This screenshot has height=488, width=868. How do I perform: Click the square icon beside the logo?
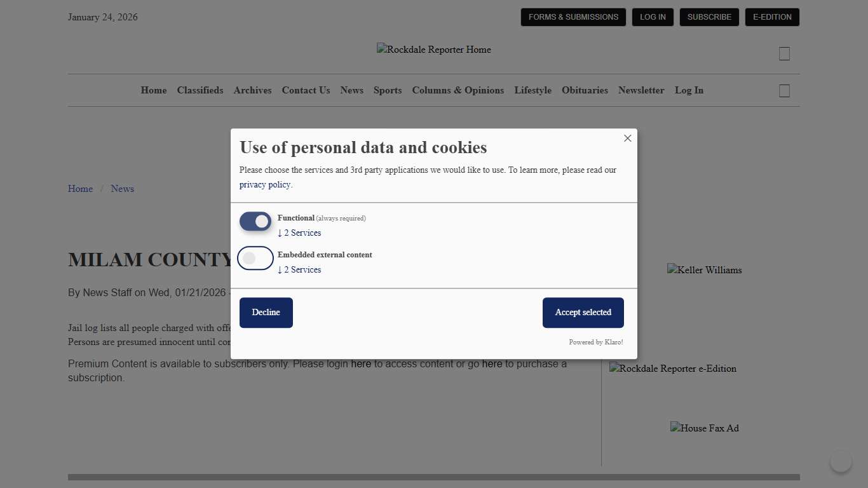click(x=784, y=54)
